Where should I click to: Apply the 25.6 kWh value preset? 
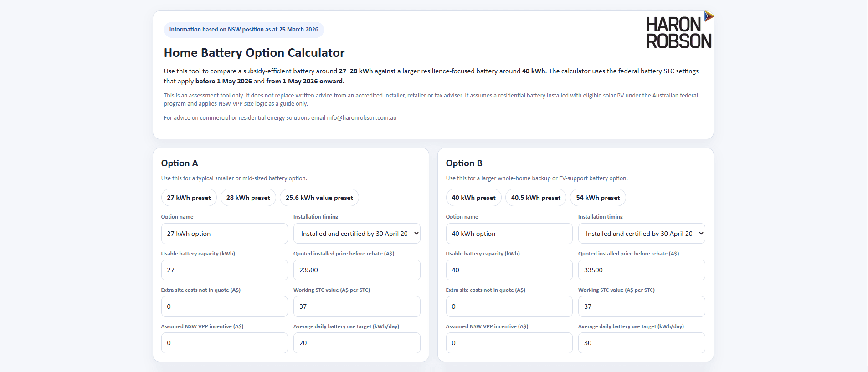tap(319, 198)
